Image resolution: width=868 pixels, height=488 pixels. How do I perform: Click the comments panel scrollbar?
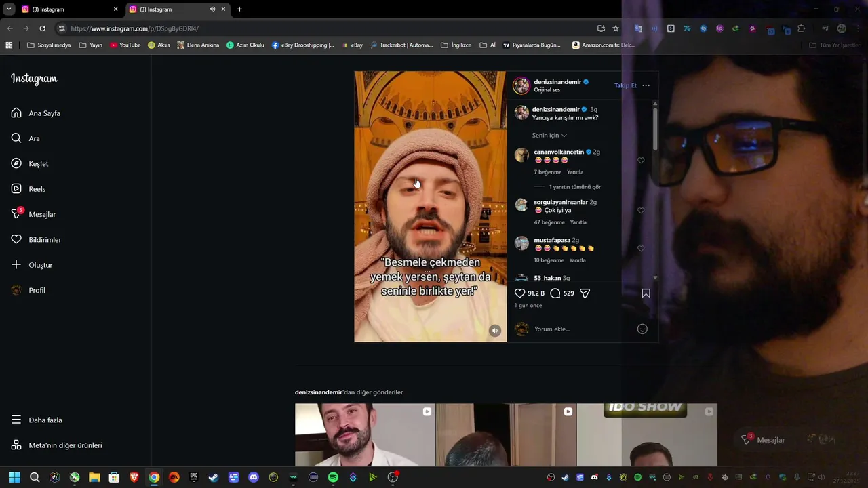655,129
